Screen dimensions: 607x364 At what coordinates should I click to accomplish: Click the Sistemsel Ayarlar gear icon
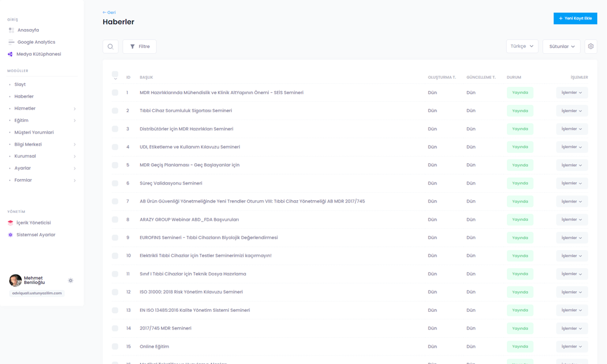tap(10, 235)
